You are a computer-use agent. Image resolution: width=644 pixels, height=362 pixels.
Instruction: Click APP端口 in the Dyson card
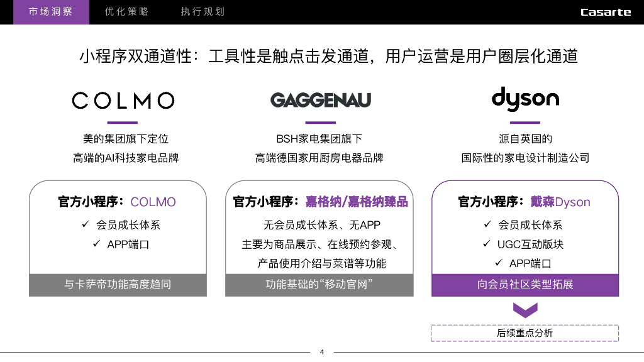530,263
